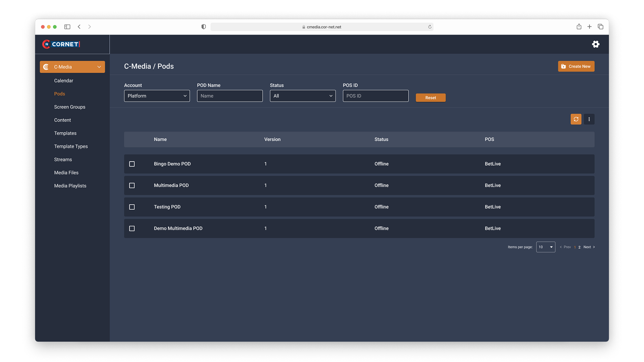Viewport: 644px width, 362px height.
Task: Open Screen Groups in sidebar
Action: [69, 107]
